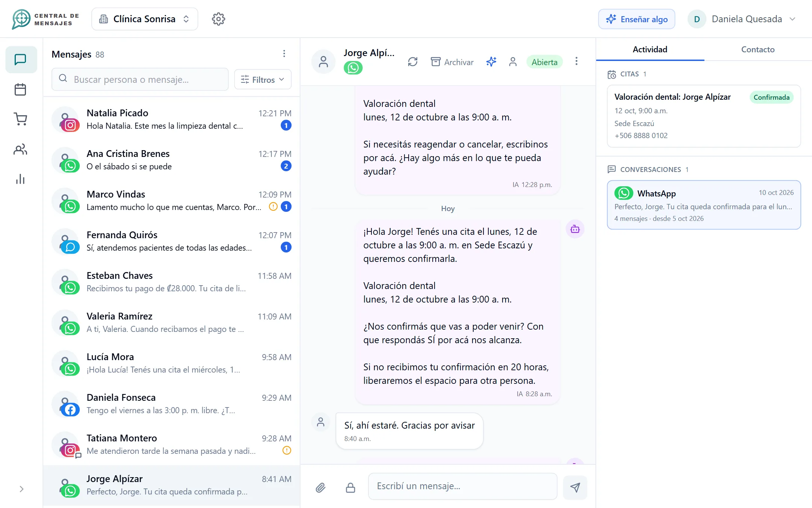Click the bot icon beside the AI reminder message
Image resolution: width=812 pixels, height=508 pixels.
coord(575,229)
